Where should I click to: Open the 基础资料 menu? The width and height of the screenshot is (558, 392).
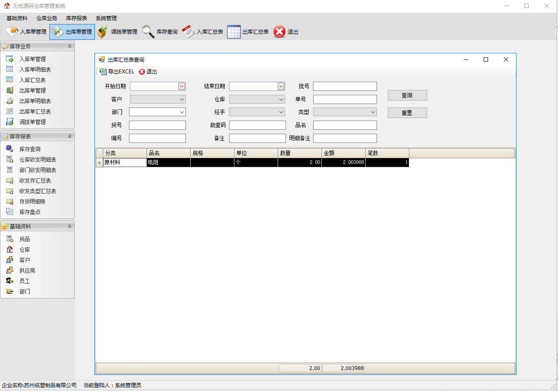17,18
